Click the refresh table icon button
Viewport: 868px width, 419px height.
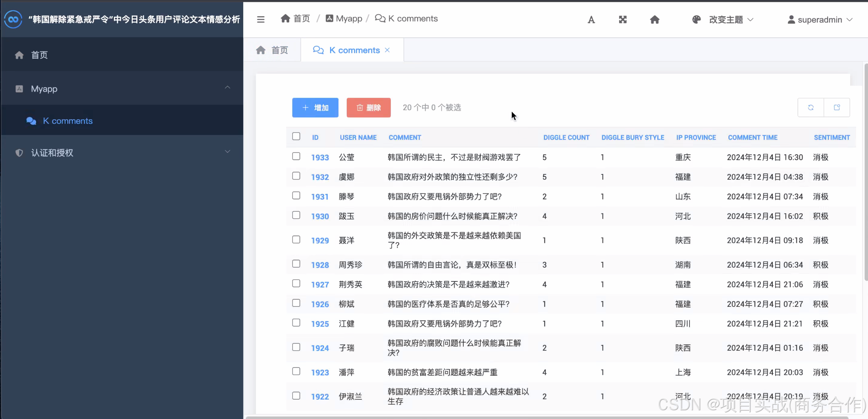coord(810,107)
